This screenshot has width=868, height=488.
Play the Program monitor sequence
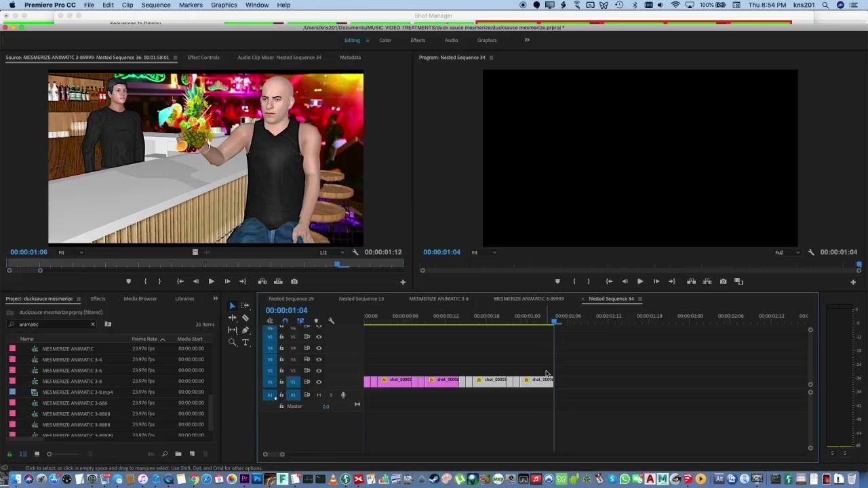click(x=639, y=281)
